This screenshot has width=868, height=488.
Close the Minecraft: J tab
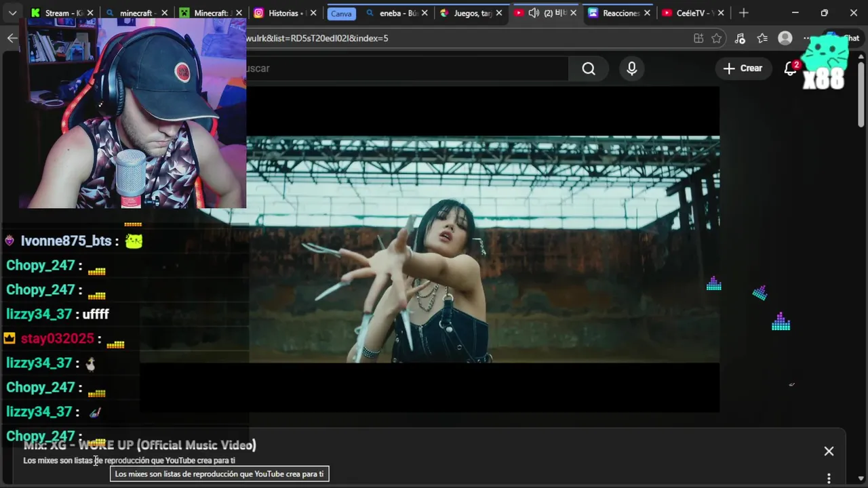coord(239,13)
